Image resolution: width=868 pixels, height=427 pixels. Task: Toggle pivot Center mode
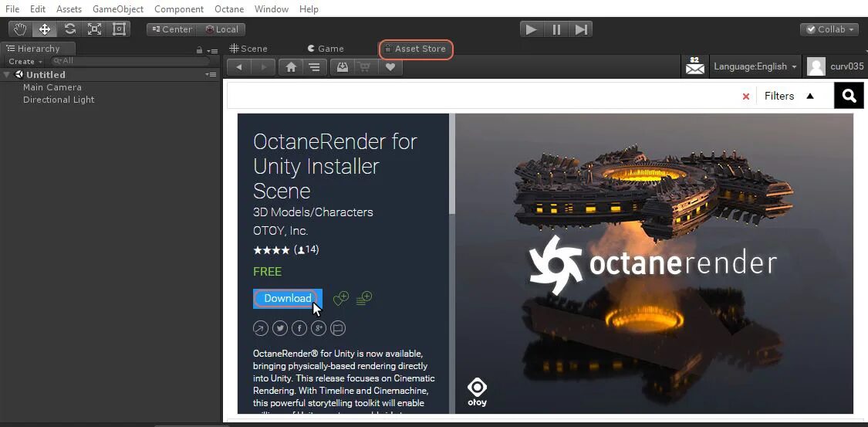171,29
